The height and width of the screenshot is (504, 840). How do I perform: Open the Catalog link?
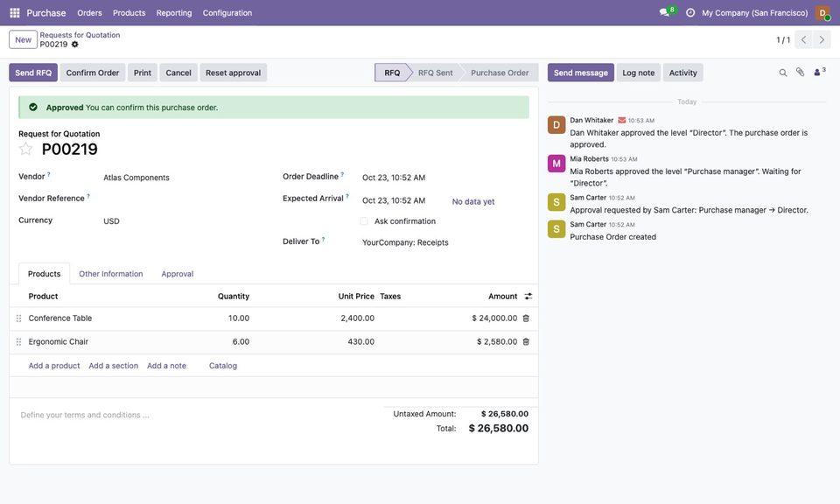(x=223, y=366)
